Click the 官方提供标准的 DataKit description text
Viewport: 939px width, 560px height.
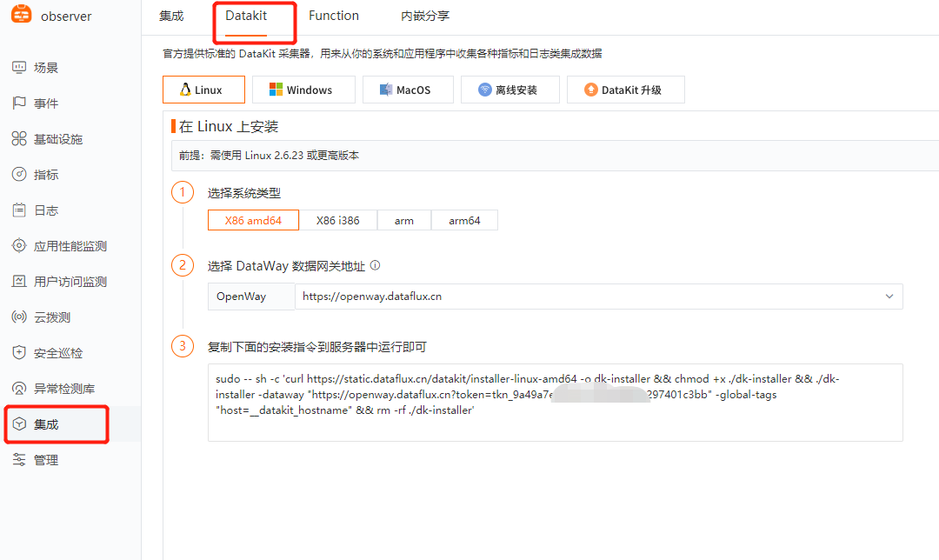click(x=382, y=53)
